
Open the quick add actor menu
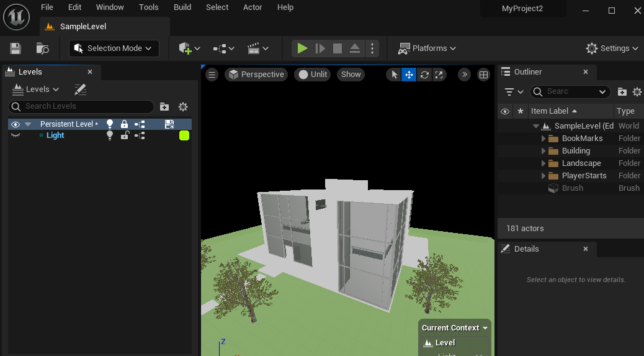pyautogui.click(x=189, y=48)
